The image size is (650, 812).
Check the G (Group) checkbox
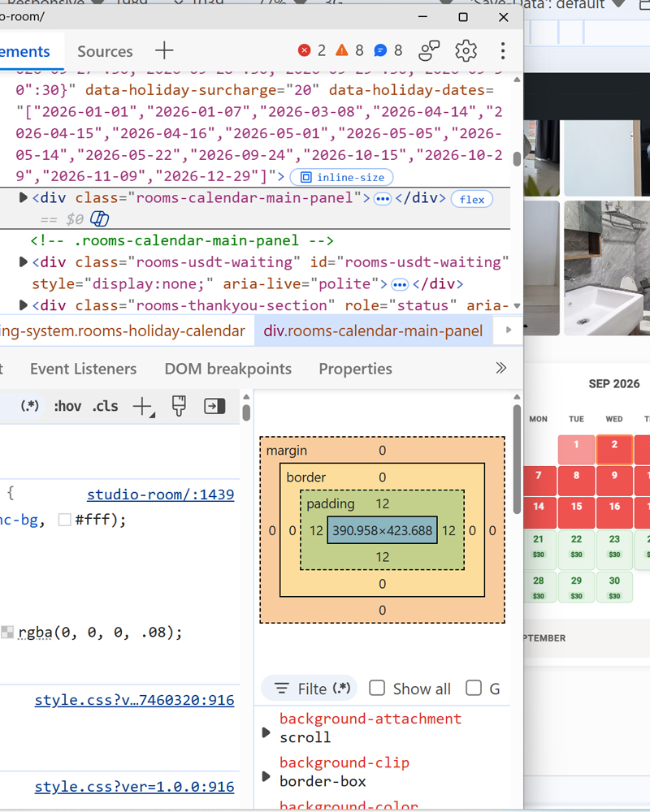pos(473,689)
